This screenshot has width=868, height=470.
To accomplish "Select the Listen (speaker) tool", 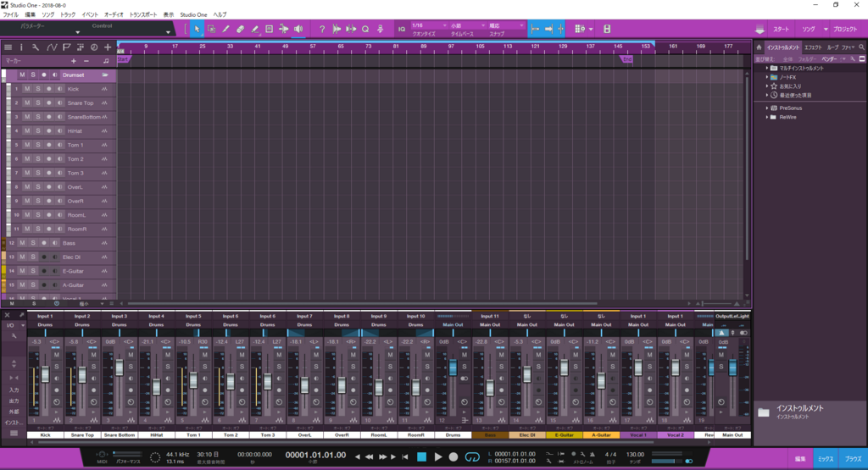I will coord(298,29).
